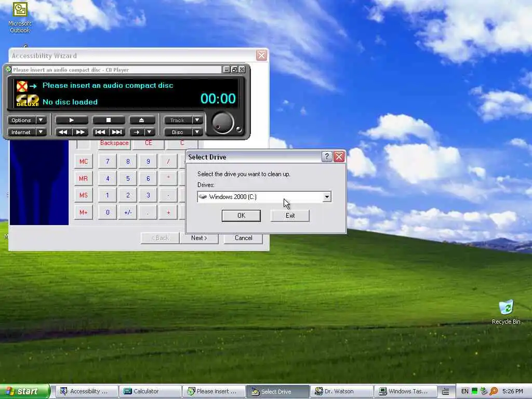532x399 pixels.
Task: Click the green tray icon beside EN
Action: tap(475, 391)
